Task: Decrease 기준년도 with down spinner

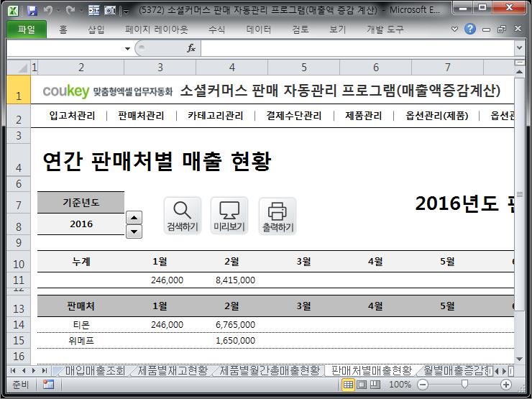Action: pyautogui.click(x=134, y=231)
